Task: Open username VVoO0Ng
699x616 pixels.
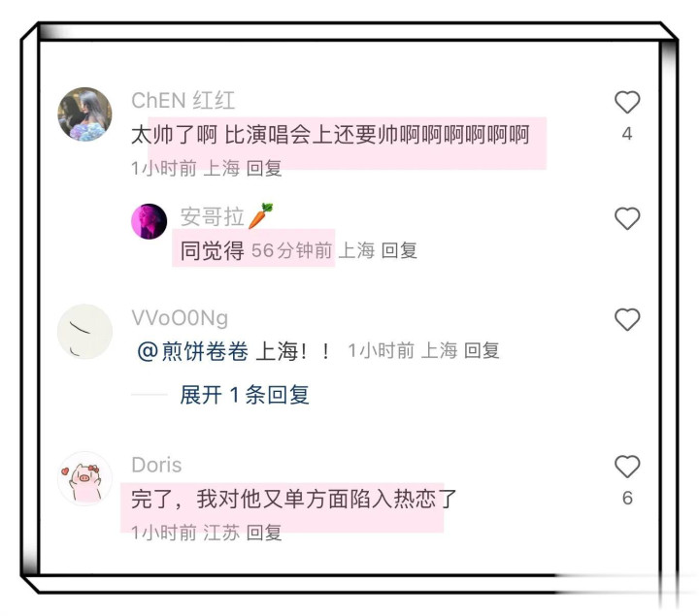Action: [x=180, y=318]
